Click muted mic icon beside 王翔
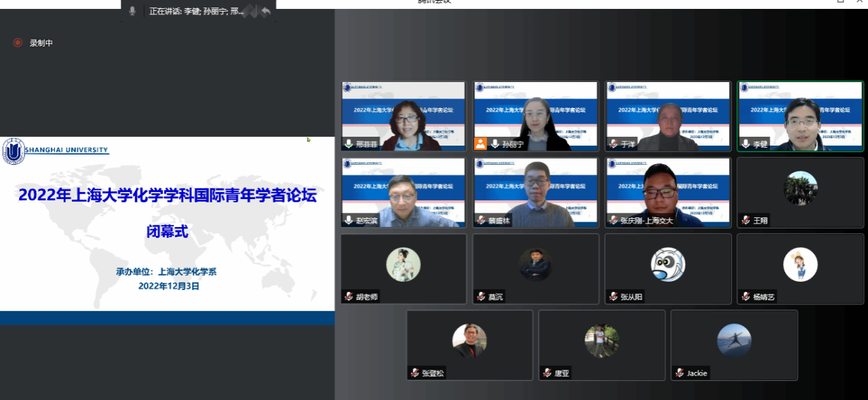 [x=745, y=221]
